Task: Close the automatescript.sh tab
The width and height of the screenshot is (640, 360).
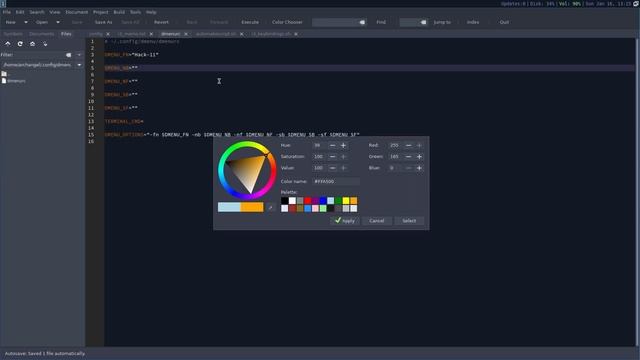Action: click(x=242, y=34)
